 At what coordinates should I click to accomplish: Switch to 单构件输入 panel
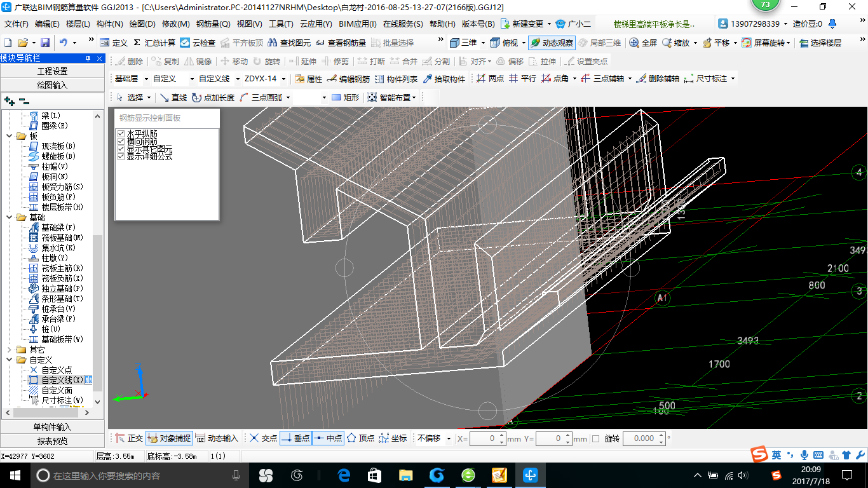click(x=52, y=427)
